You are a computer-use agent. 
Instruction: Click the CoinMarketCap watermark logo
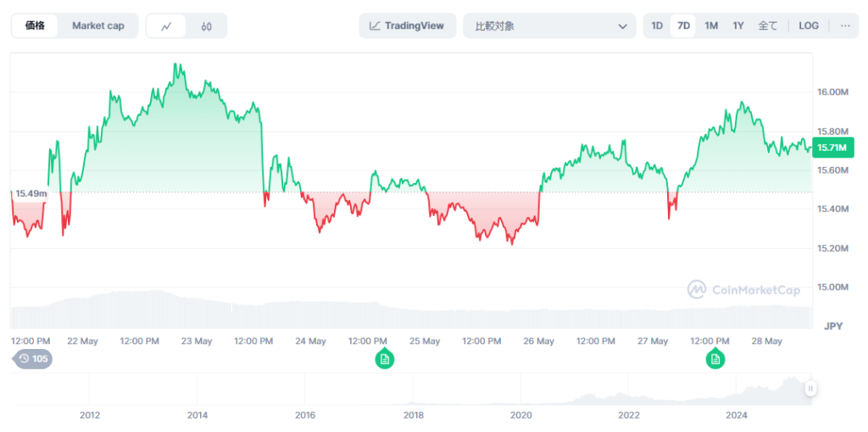coord(743,290)
